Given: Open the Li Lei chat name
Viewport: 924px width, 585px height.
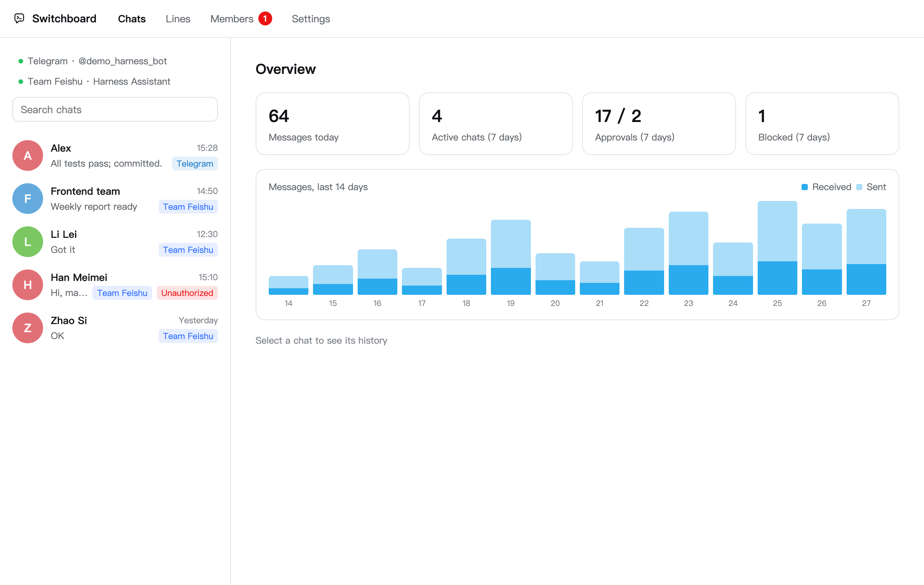Looking at the screenshot, I should click(64, 234).
